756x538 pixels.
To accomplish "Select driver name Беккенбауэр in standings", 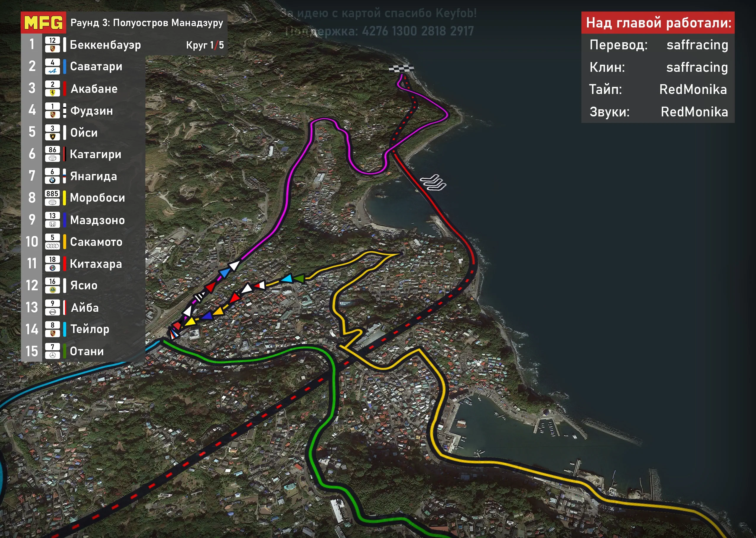I will click(105, 45).
